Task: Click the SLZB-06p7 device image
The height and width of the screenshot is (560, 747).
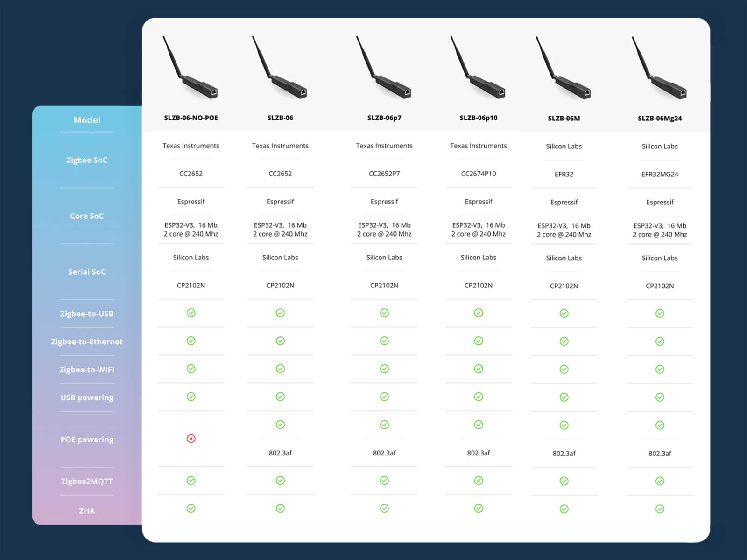Action: click(383, 67)
